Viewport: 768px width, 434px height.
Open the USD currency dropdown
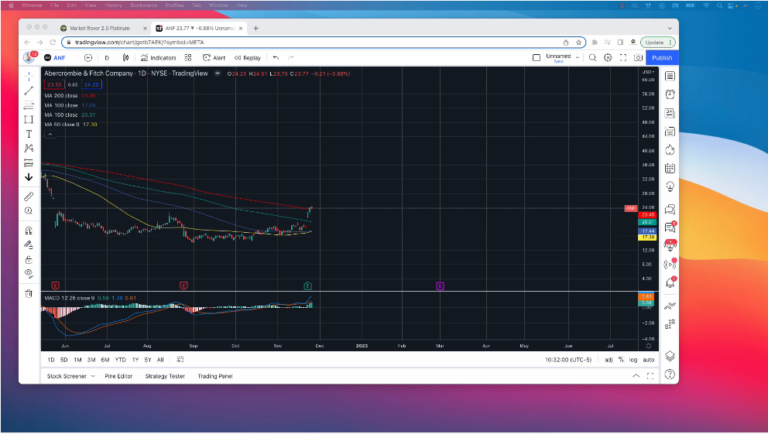point(649,72)
